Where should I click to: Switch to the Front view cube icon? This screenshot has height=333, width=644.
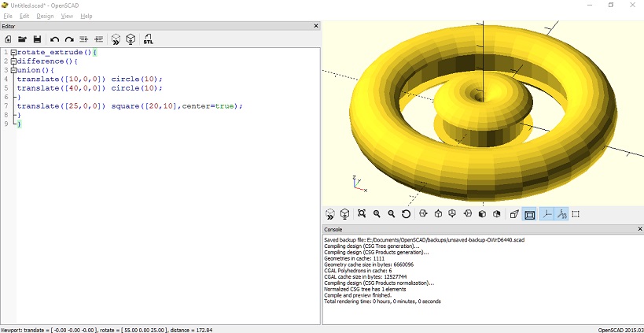point(482,214)
